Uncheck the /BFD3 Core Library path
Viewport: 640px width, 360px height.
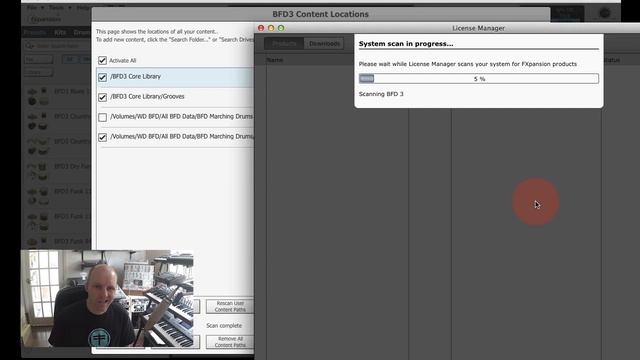coord(102,77)
